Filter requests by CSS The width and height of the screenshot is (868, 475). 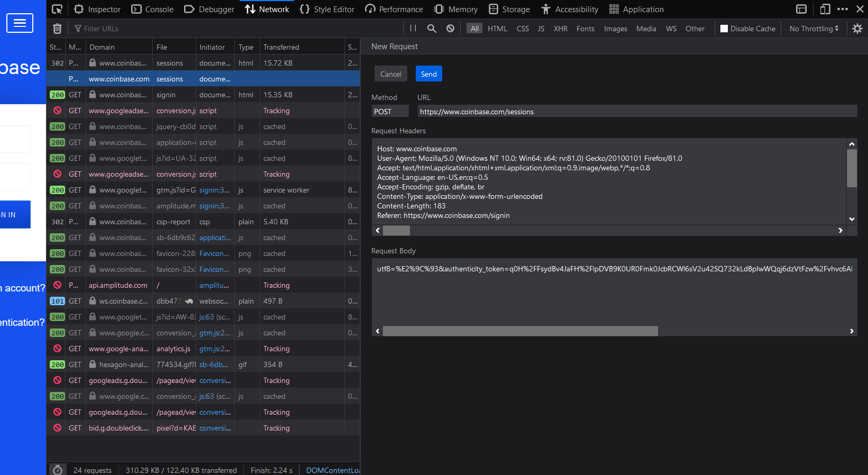click(x=523, y=29)
